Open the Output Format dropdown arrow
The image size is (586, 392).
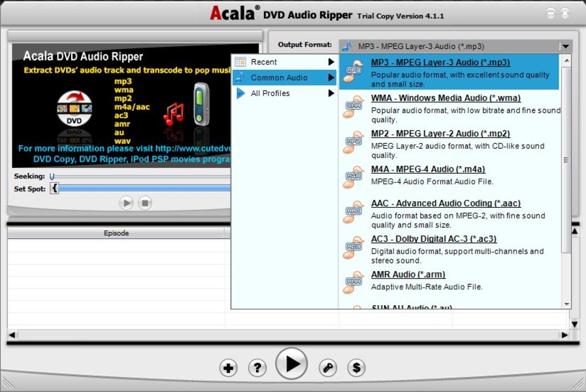click(x=566, y=46)
